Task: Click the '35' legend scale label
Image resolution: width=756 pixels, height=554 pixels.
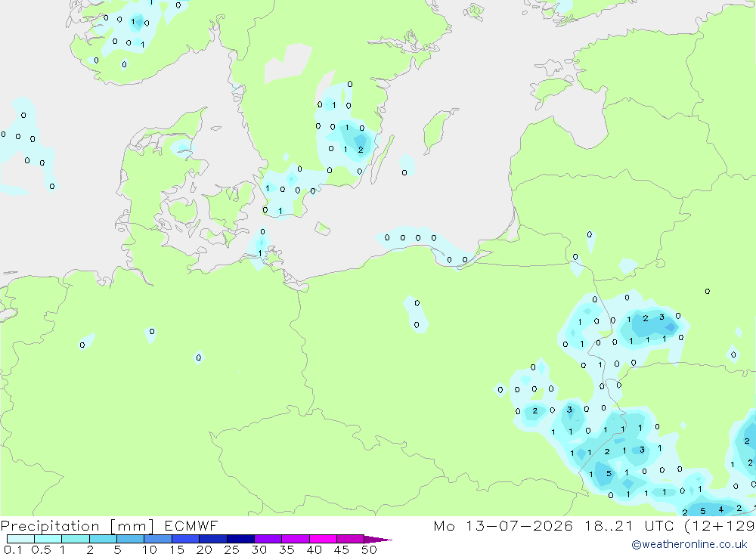Action: (287, 549)
